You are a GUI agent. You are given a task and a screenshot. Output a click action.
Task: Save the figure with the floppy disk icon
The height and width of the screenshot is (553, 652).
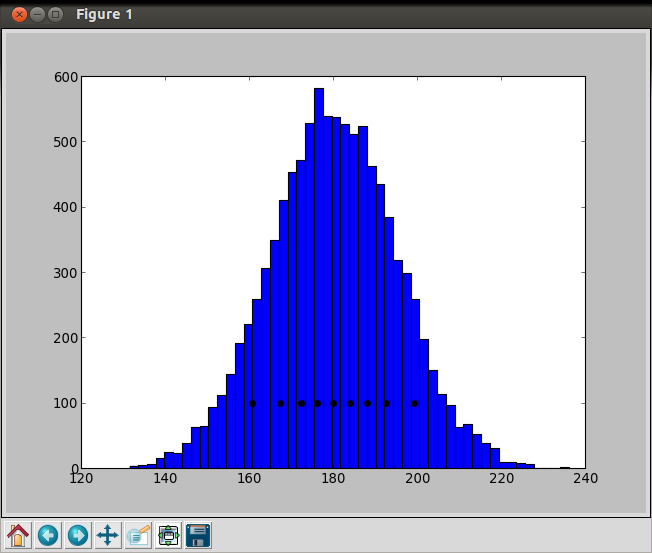198,535
